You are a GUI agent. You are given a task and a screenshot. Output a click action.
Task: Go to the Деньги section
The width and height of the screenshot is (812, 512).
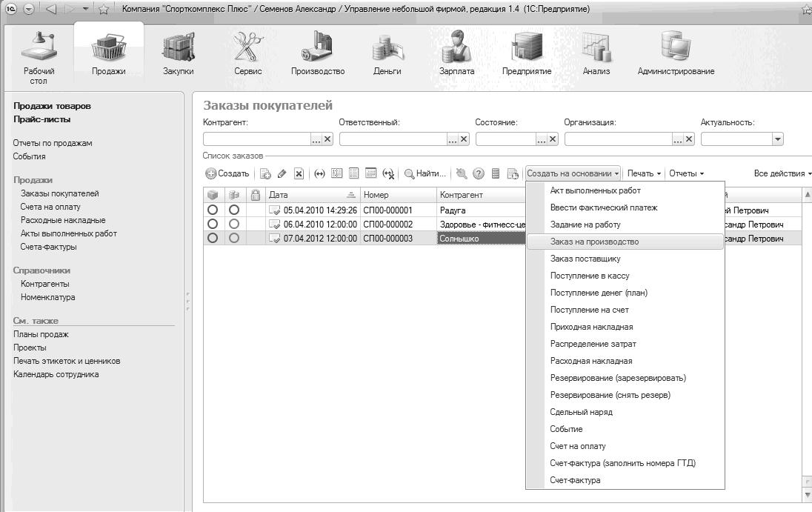point(387,55)
